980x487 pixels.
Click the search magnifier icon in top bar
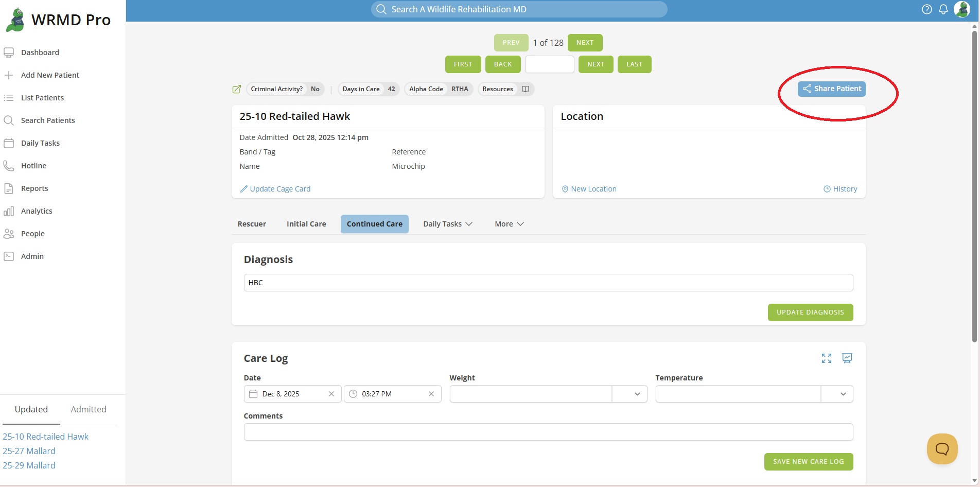coord(381,9)
